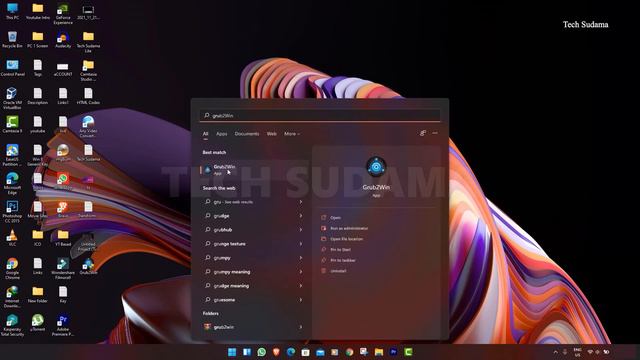Viewport: 640px width, 360px height.
Task: Select the Camtasia 9 desktop shortcut
Action: (12, 124)
